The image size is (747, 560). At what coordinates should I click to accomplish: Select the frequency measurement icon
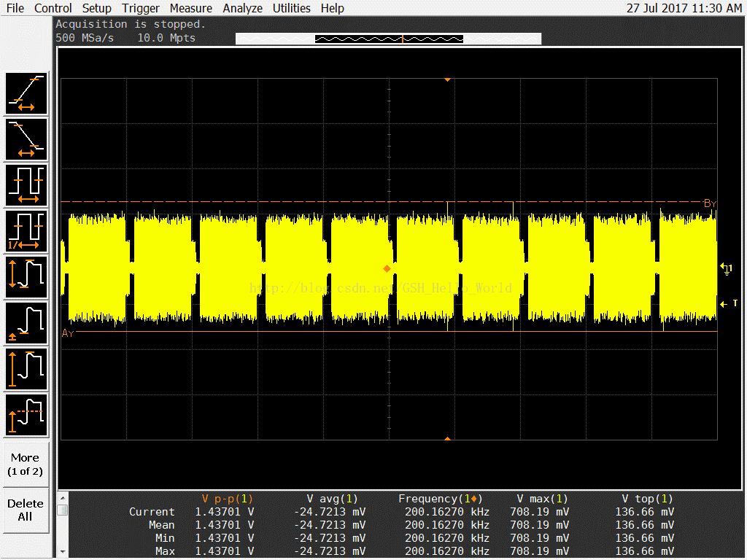point(26,231)
